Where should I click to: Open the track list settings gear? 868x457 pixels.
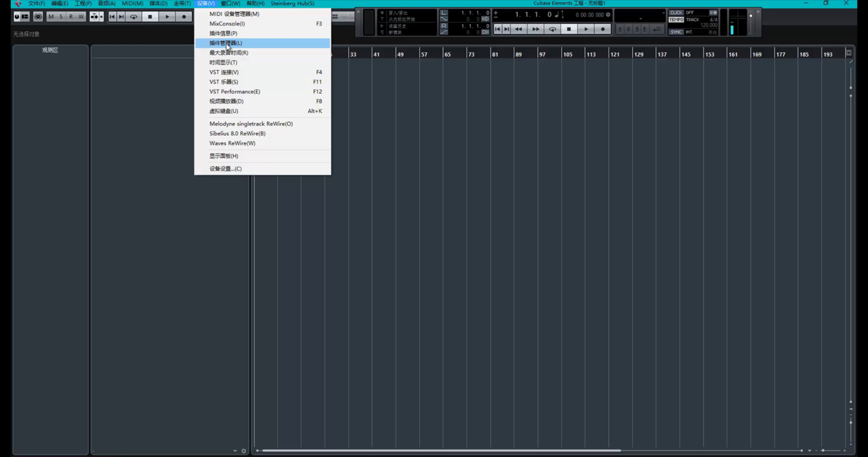[244, 451]
